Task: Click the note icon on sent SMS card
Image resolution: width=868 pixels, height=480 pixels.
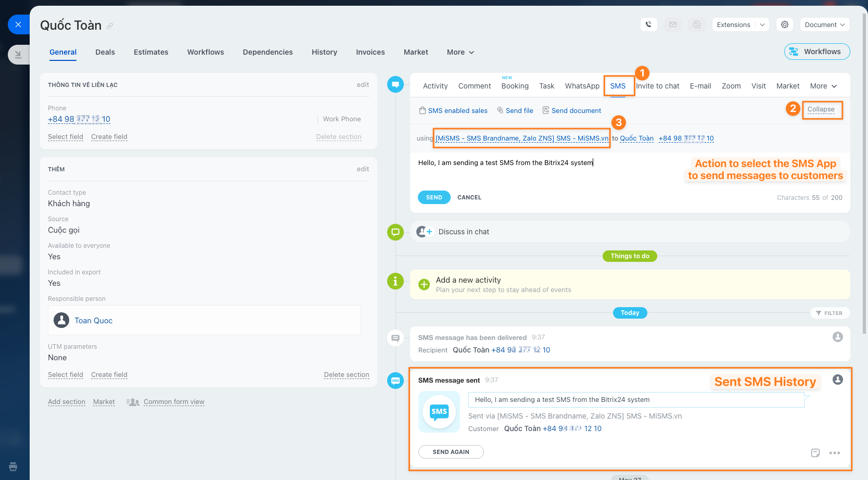Action: [815, 453]
